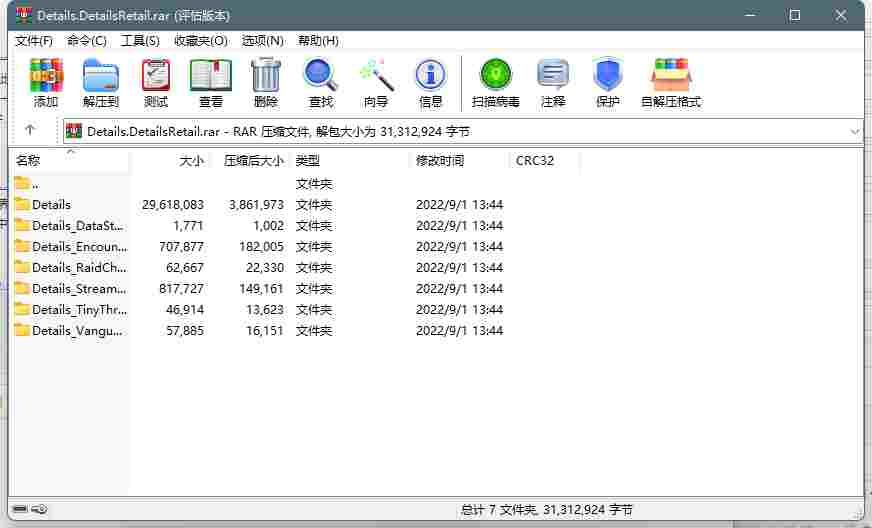Click size value 707,877
The height and width of the screenshot is (528, 872).
181,246
